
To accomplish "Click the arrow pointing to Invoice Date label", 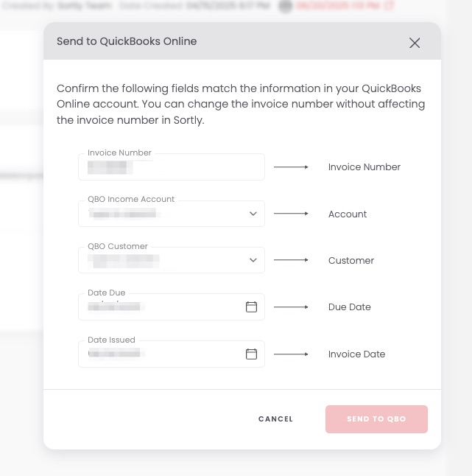I will point(291,354).
